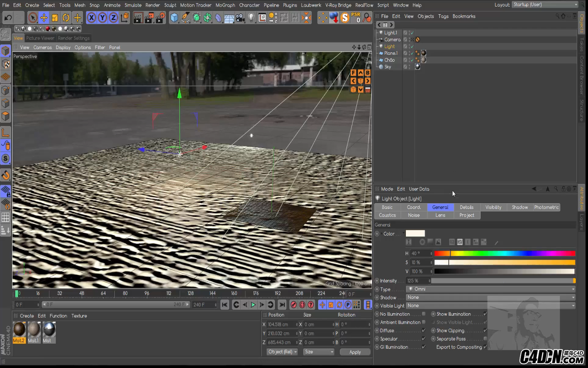Open the Object (Rel) coordinate dropdown
The image size is (588, 368).
click(282, 352)
